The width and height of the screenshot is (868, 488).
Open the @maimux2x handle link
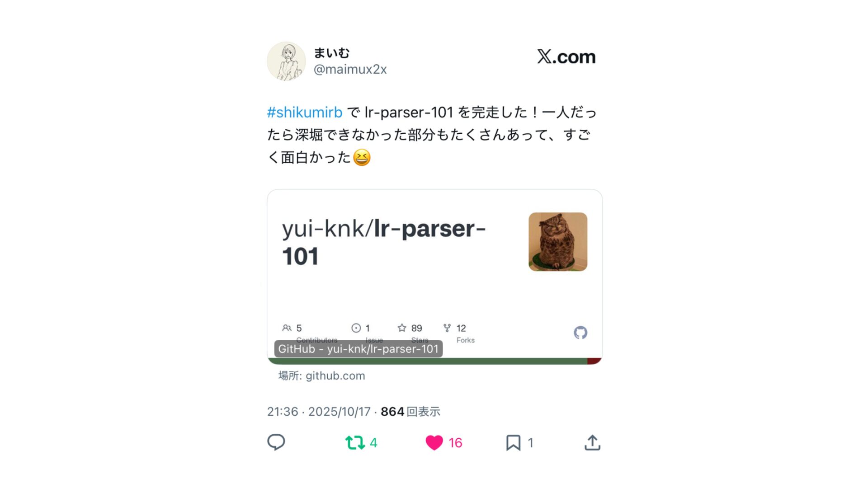[350, 69]
